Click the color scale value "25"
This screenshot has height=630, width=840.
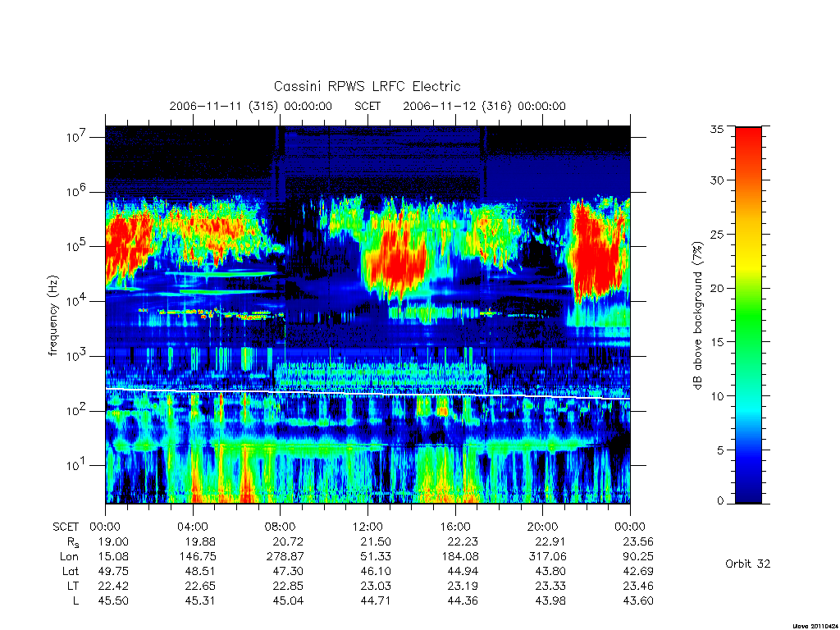(716, 234)
